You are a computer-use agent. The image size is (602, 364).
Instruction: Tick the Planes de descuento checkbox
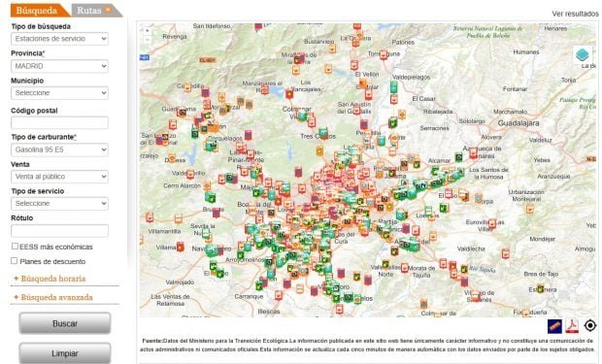pos(15,261)
